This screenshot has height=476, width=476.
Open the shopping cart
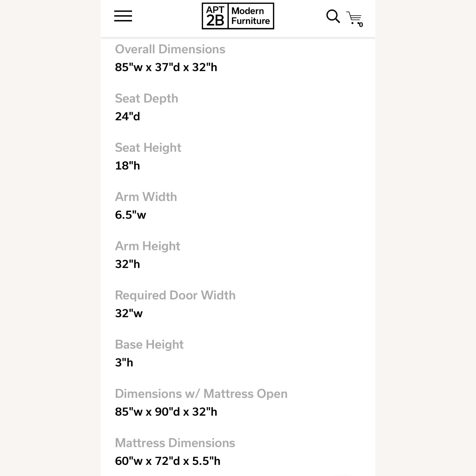pos(354,18)
